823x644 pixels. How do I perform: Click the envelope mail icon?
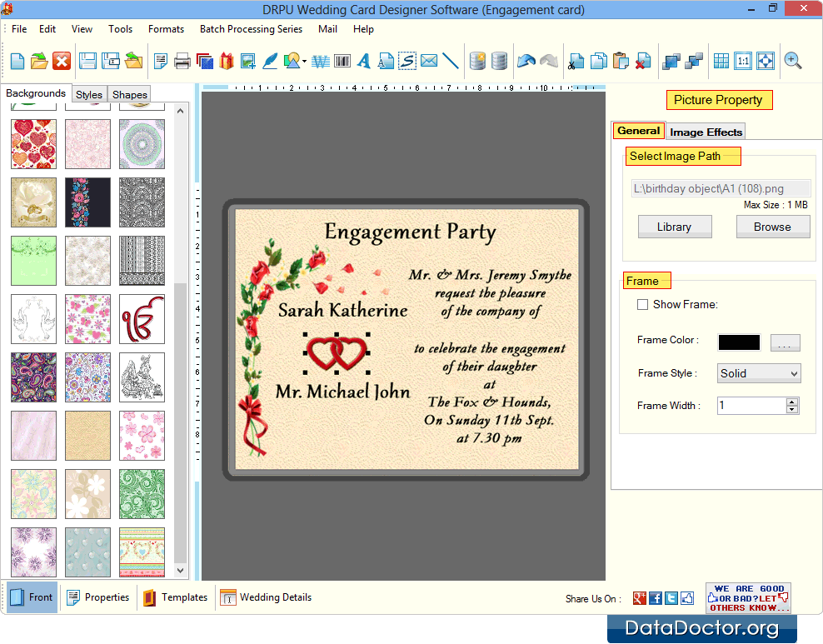(429, 62)
